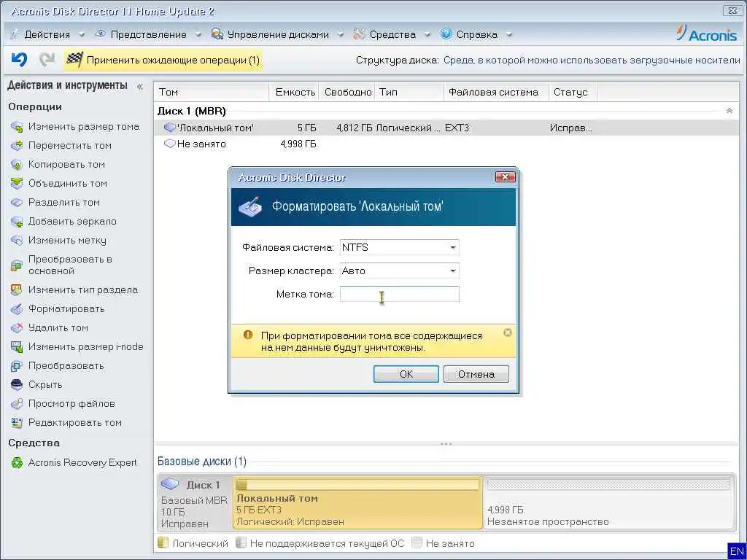
Task: Select the 'Не занято' row in volume list
Action: (x=447, y=144)
